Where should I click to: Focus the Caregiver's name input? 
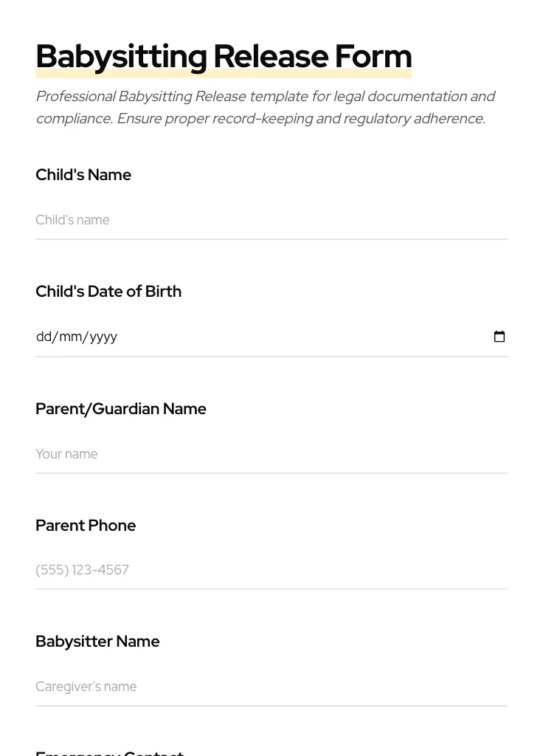point(271,687)
